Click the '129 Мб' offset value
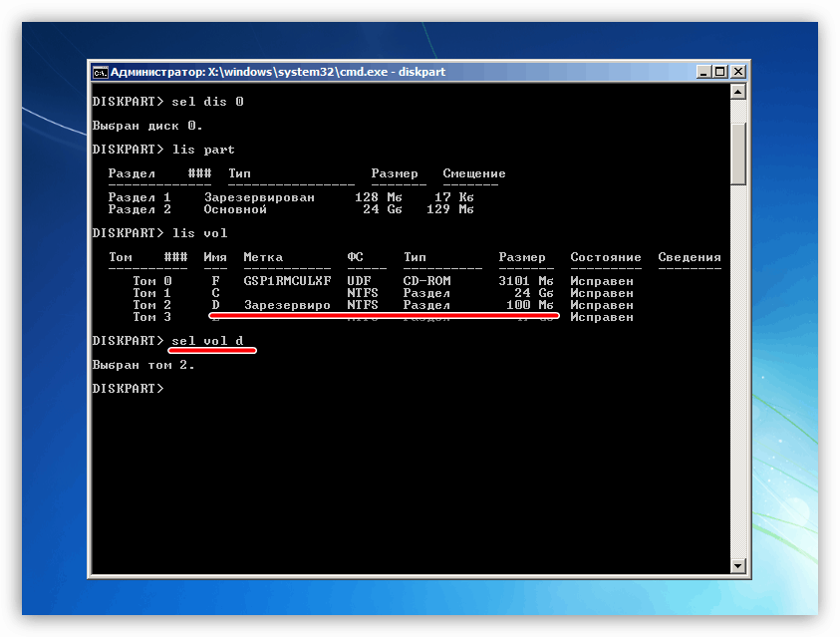840x637 pixels. click(450, 209)
